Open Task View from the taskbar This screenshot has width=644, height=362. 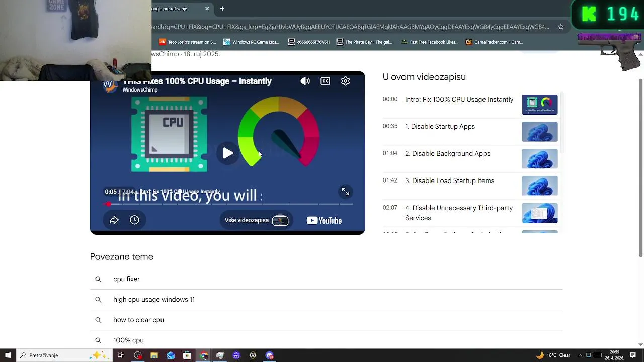121,355
